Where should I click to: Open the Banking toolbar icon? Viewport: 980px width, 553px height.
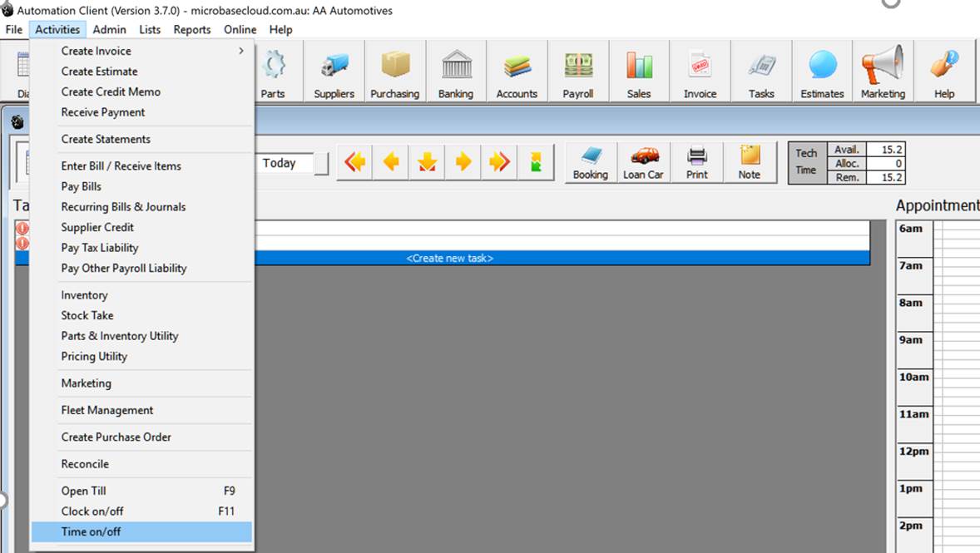click(x=456, y=72)
